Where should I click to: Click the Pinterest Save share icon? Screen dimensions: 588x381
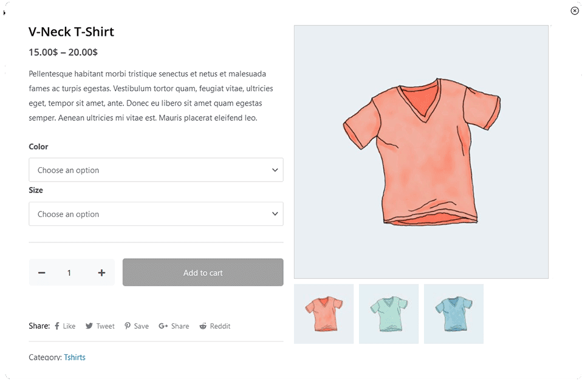pos(128,326)
